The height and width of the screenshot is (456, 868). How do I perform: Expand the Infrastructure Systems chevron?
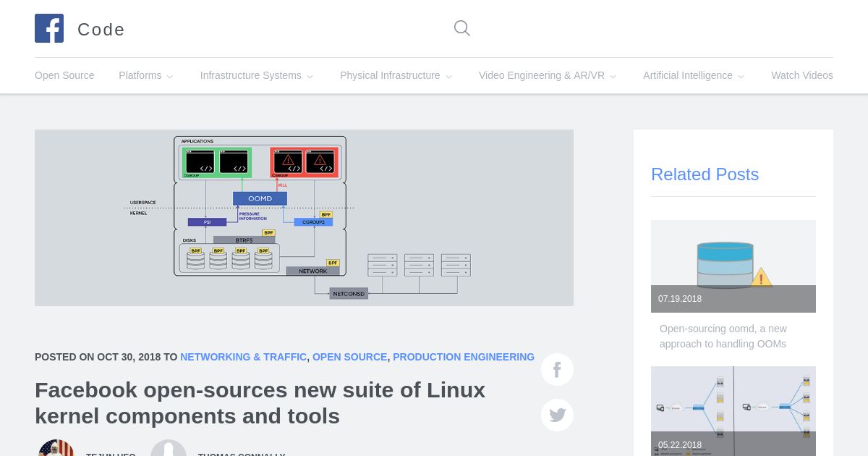(310, 76)
